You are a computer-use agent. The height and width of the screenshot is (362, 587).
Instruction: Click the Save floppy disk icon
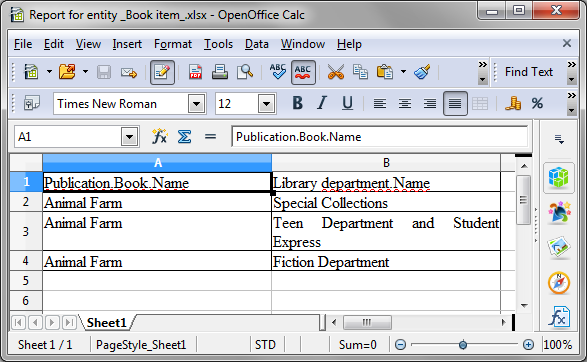click(104, 72)
